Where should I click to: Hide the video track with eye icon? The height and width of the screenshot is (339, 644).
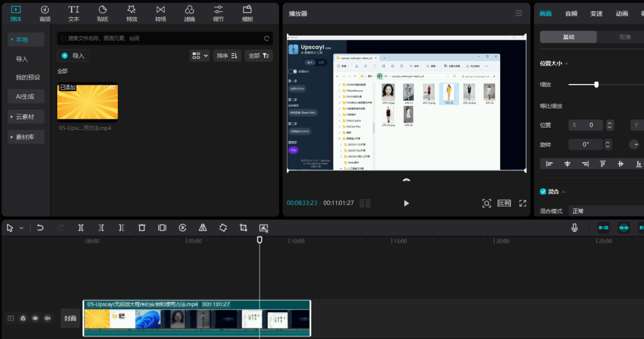pos(35,318)
